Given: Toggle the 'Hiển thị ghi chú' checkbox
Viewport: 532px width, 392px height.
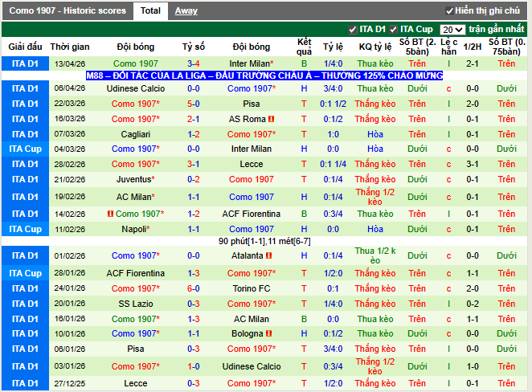Looking at the screenshot, I should pos(449,11).
